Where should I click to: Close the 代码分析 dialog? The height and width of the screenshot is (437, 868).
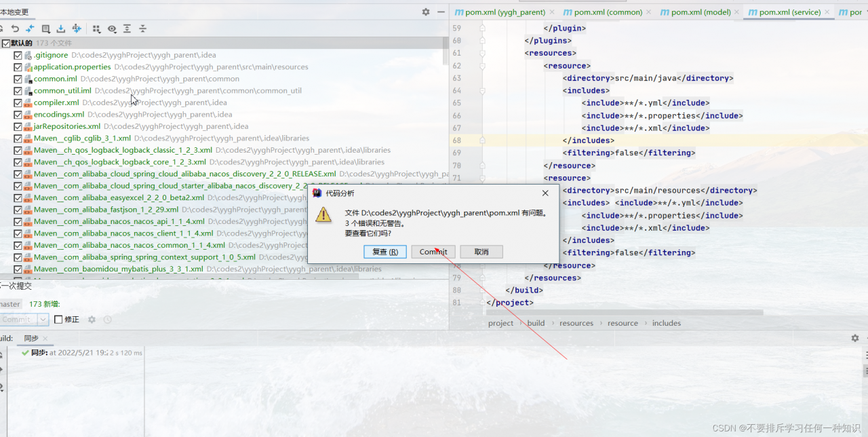pos(545,193)
